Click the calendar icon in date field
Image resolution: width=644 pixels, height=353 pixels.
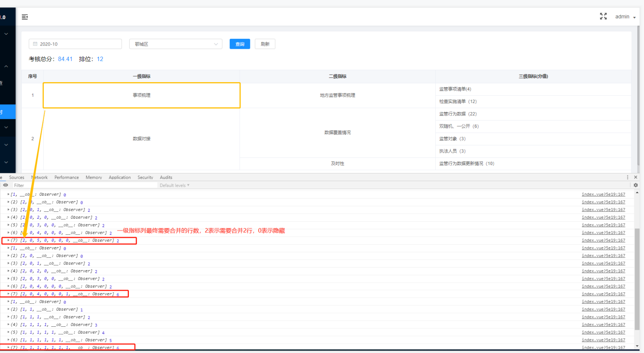click(35, 44)
